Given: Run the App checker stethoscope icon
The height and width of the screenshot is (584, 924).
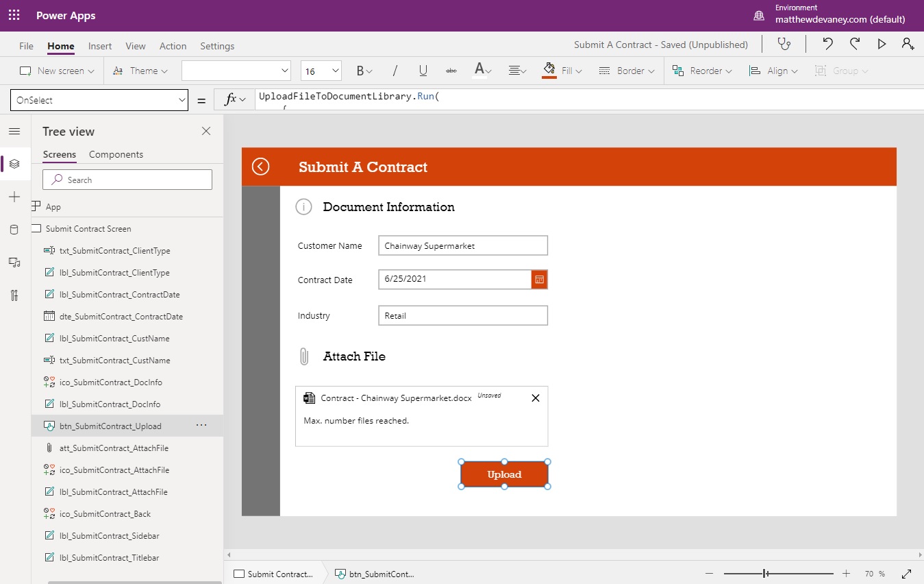Looking at the screenshot, I should (x=784, y=43).
